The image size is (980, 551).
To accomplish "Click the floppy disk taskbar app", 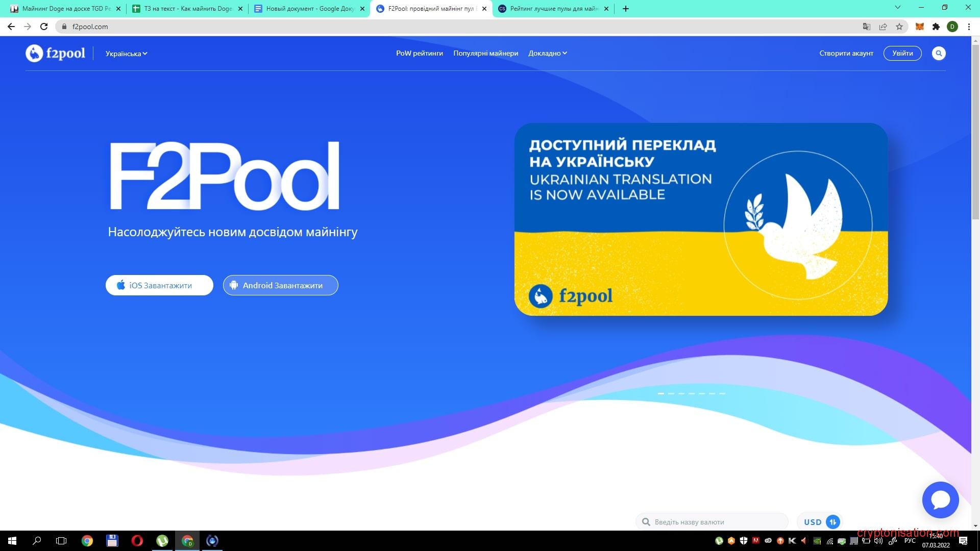I will click(x=112, y=541).
